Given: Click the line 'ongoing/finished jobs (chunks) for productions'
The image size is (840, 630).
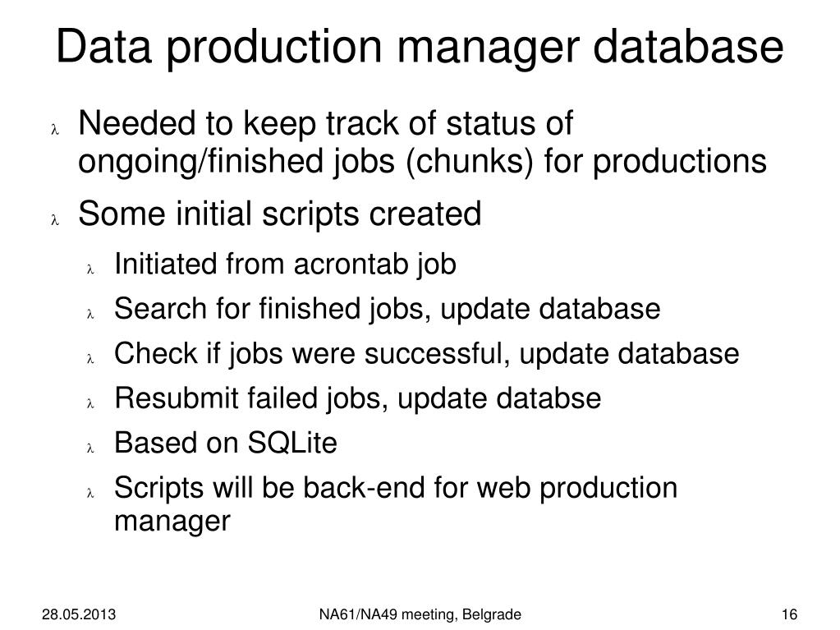Looking at the screenshot, I should [x=422, y=162].
